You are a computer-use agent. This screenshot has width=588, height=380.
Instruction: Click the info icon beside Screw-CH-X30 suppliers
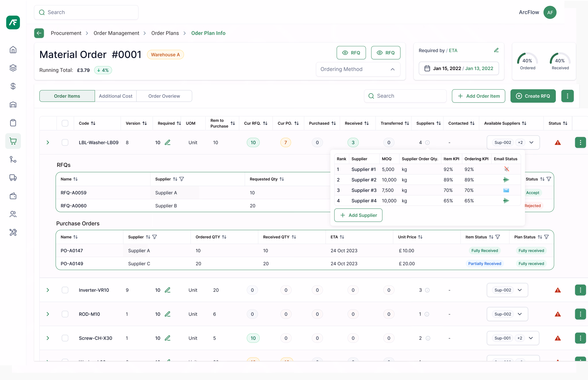[x=428, y=338]
